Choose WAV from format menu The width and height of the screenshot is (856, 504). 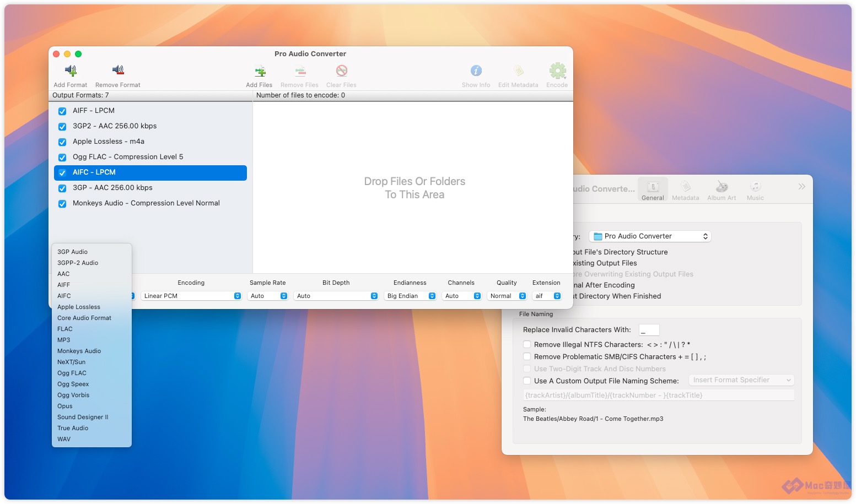91,439
